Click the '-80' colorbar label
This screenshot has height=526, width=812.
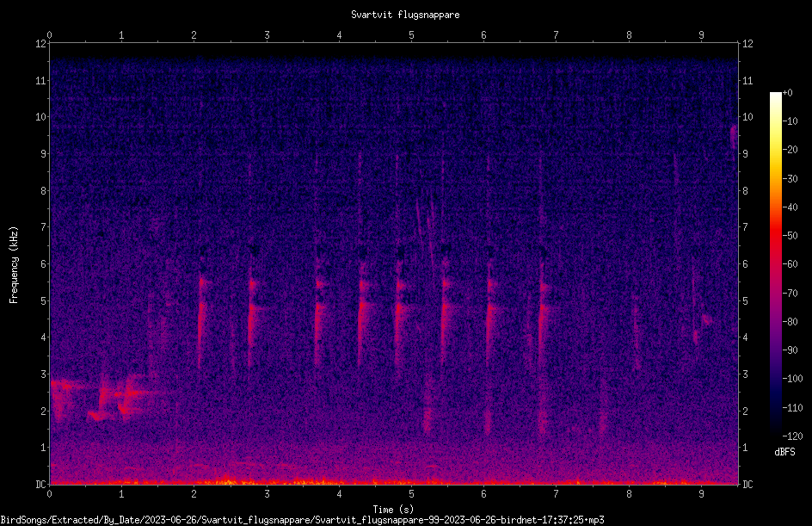pyautogui.click(x=790, y=322)
